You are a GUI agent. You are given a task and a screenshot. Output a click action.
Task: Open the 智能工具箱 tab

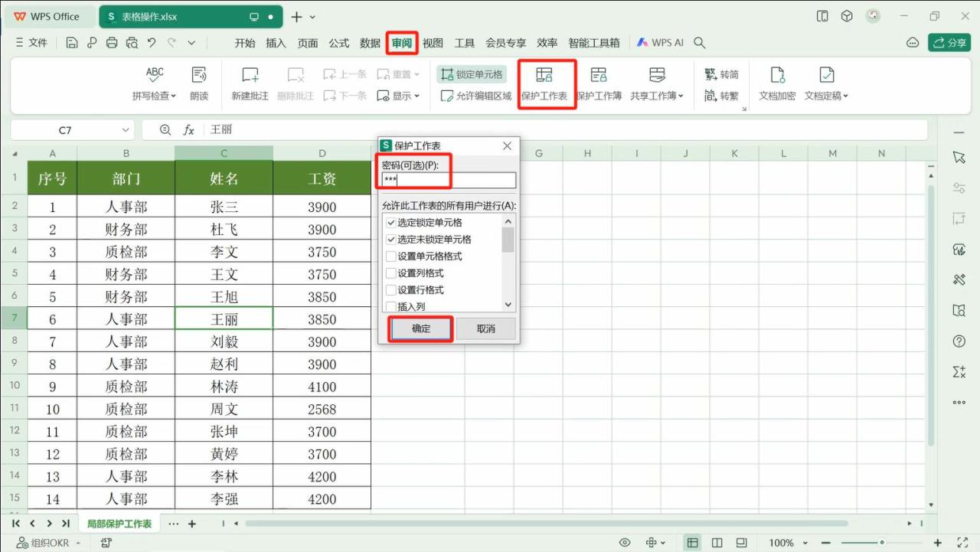coord(594,43)
